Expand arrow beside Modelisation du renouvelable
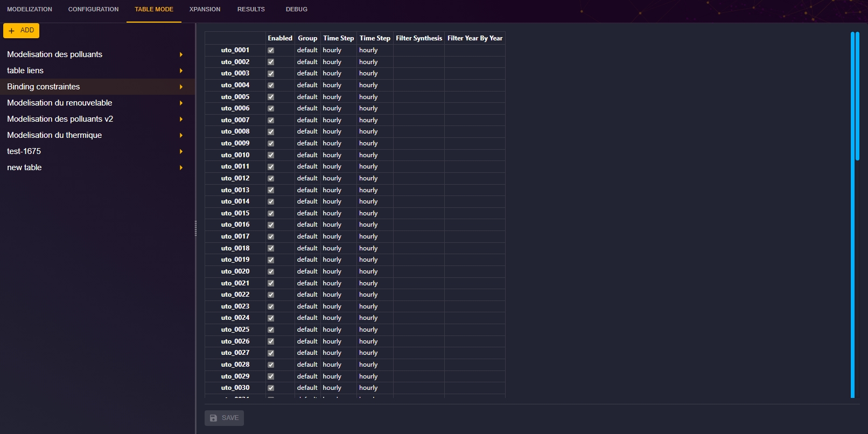 click(181, 103)
